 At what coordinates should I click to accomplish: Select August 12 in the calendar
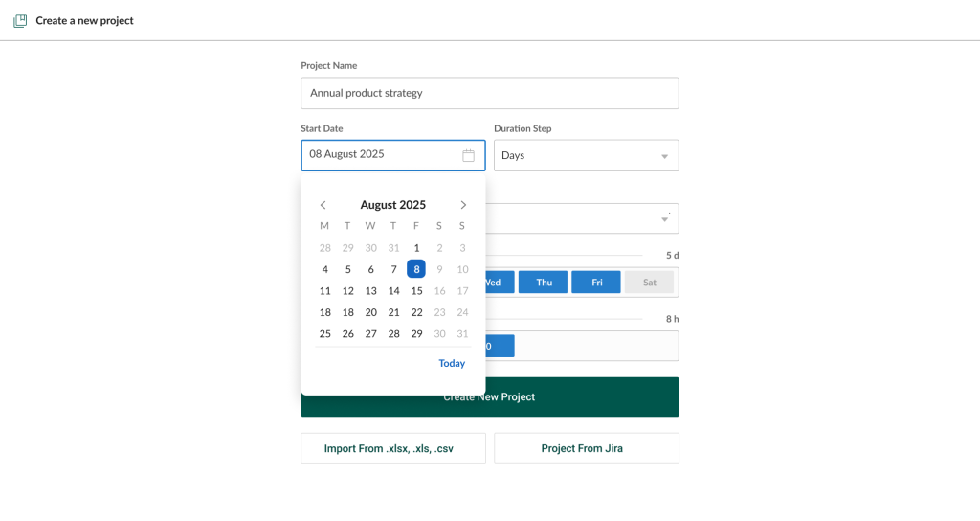click(348, 291)
